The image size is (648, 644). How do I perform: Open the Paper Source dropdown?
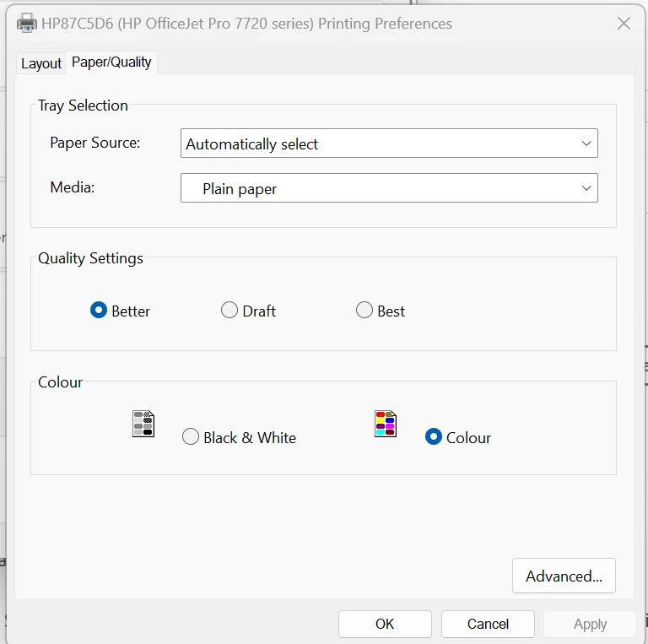[x=389, y=143]
